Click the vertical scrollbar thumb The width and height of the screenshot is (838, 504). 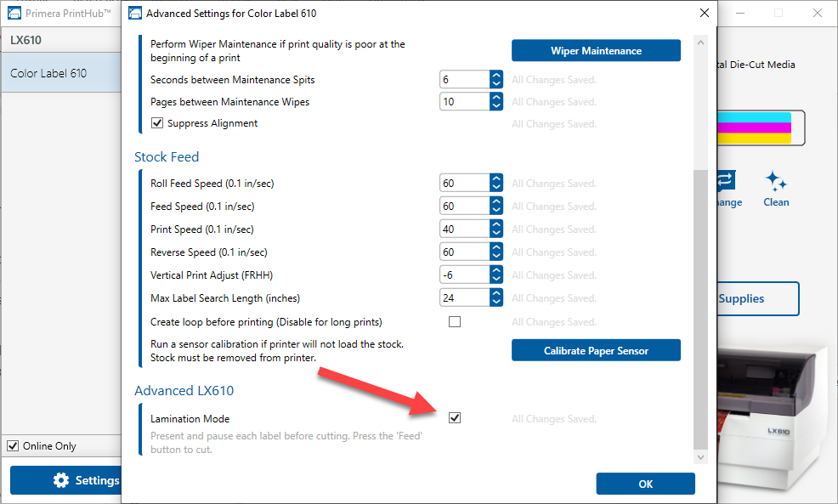[x=700, y=309]
